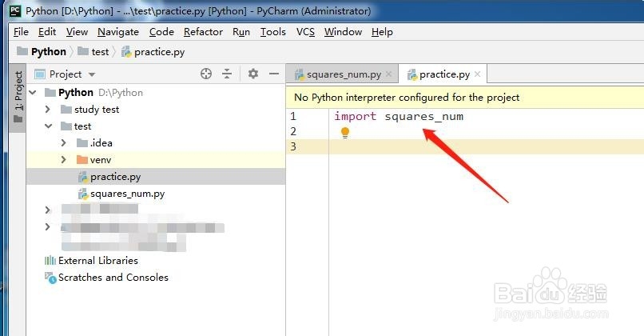Click line number 2 in the gutter
The width and height of the screenshot is (644, 336).
click(x=293, y=132)
